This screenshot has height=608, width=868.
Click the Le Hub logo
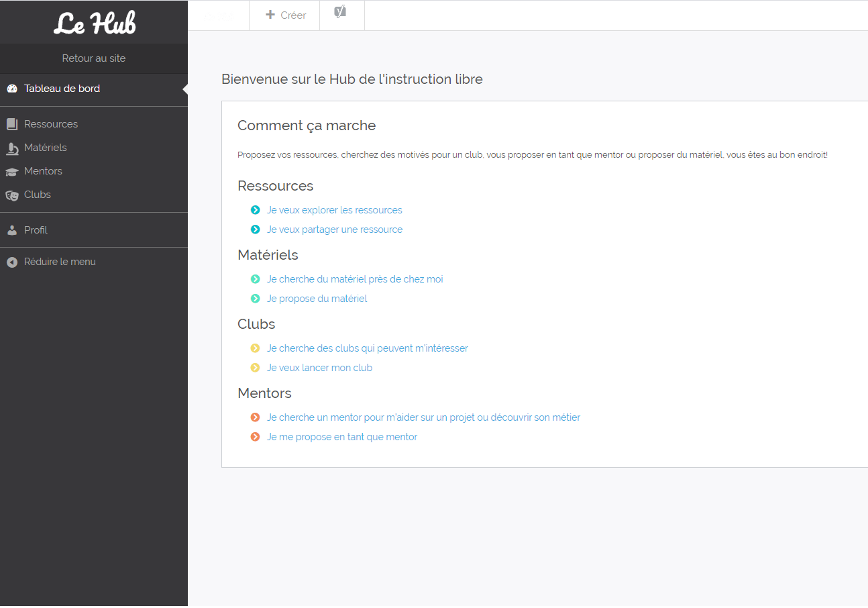[x=94, y=23]
